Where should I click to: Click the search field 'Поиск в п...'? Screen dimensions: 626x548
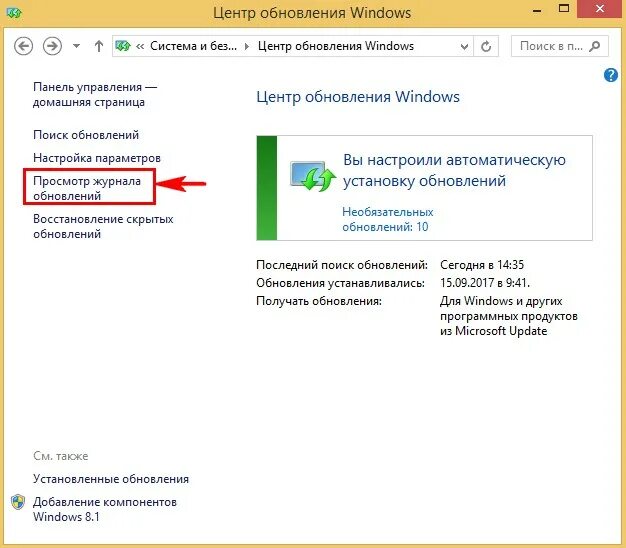click(x=560, y=46)
